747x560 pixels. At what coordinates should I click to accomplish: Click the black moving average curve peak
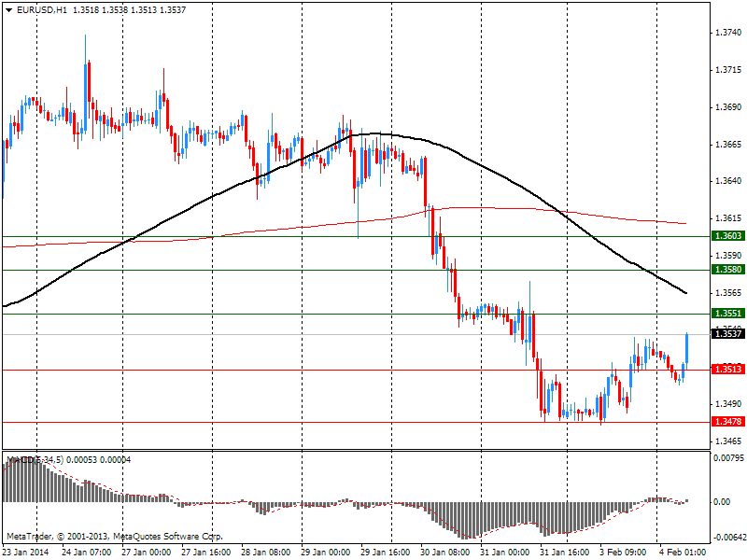tap(373, 133)
